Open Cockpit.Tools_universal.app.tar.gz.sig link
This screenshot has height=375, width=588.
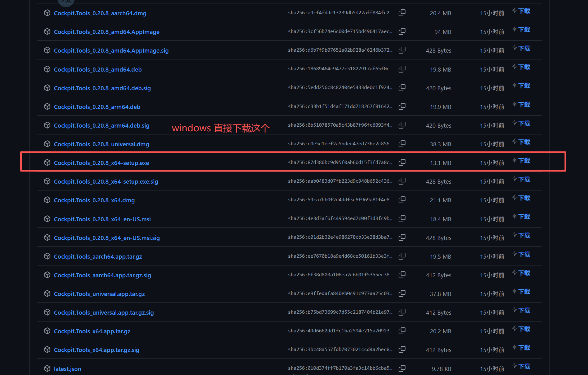click(104, 312)
